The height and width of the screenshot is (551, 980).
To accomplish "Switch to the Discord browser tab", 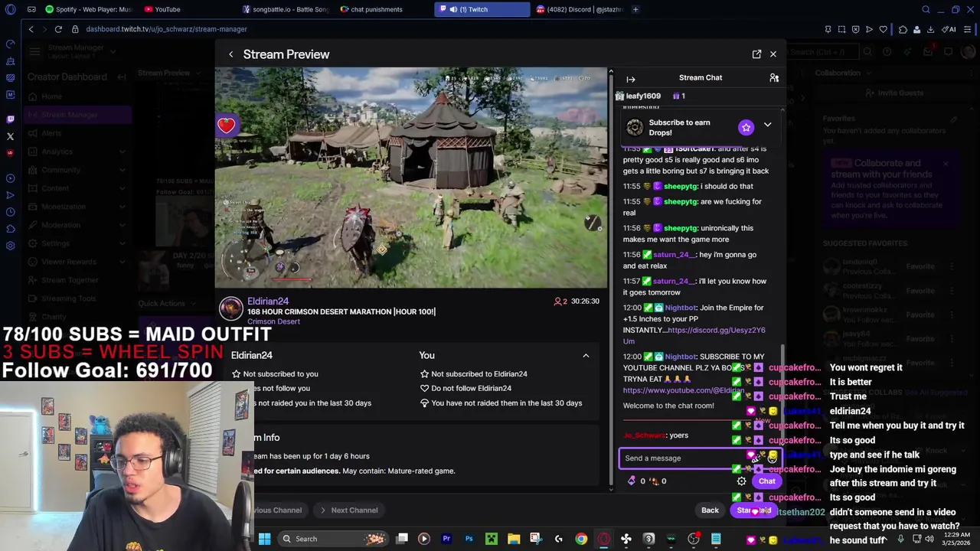I will [x=580, y=9].
